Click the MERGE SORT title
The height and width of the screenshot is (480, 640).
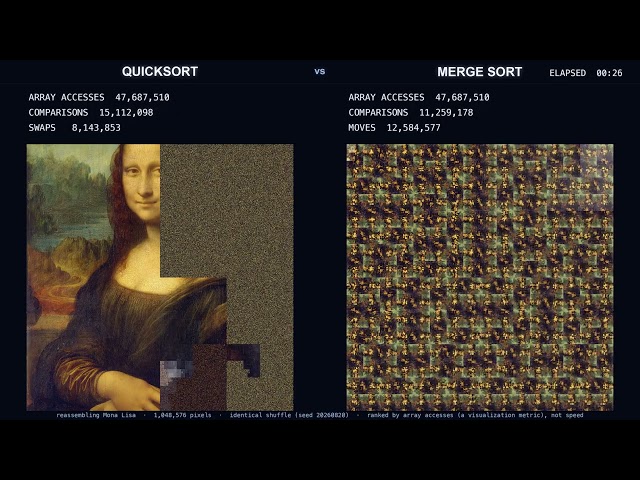(x=480, y=72)
